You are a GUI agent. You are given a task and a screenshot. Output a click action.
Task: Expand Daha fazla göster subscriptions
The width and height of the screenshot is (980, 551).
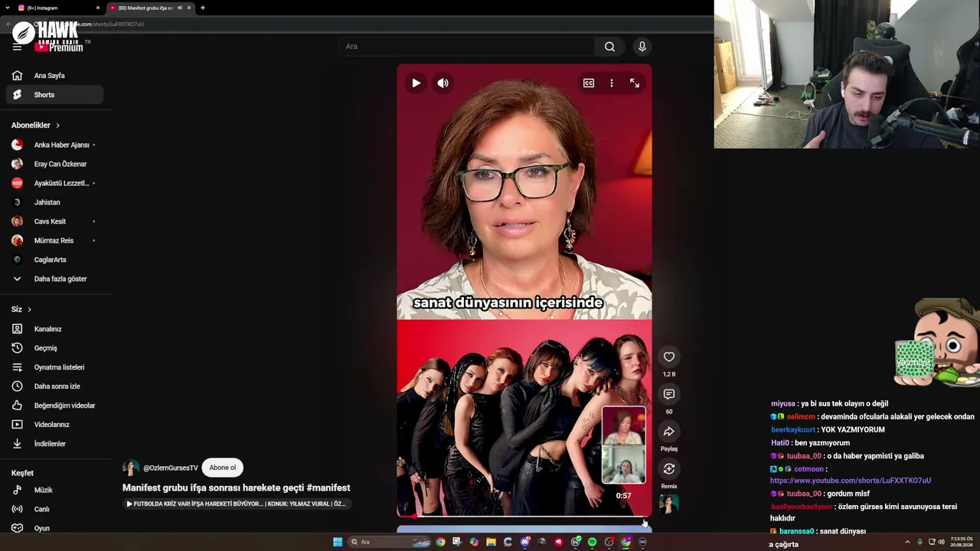coord(54,279)
